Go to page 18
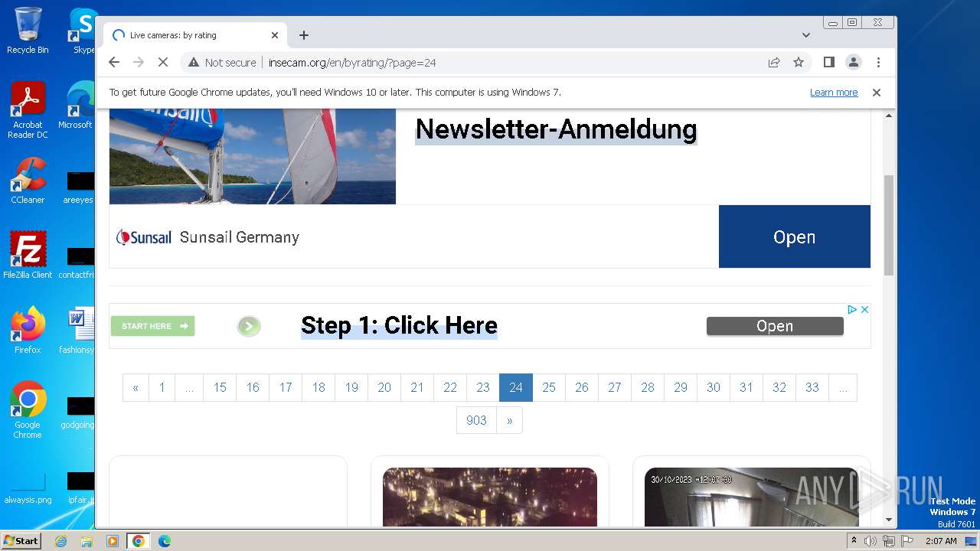The image size is (980, 551). click(318, 387)
